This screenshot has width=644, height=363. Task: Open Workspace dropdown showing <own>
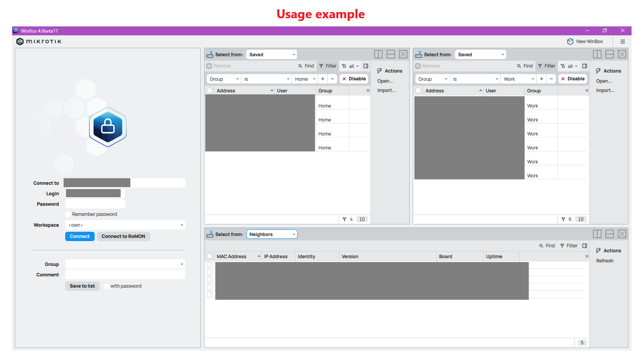click(x=125, y=225)
